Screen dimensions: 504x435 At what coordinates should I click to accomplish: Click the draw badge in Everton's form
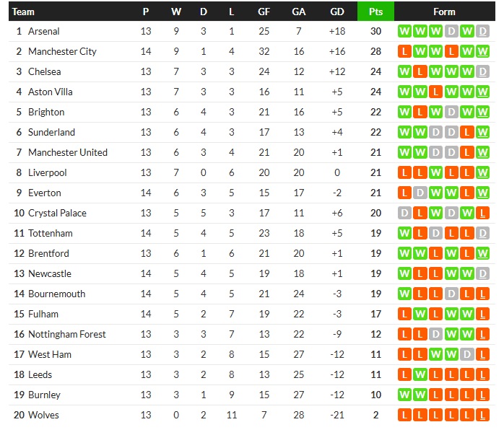pyautogui.click(x=420, y=193)
